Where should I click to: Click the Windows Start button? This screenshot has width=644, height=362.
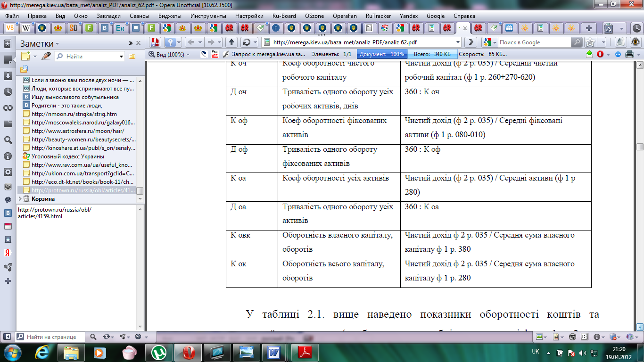pyautogui.click(x=12, y=352)
